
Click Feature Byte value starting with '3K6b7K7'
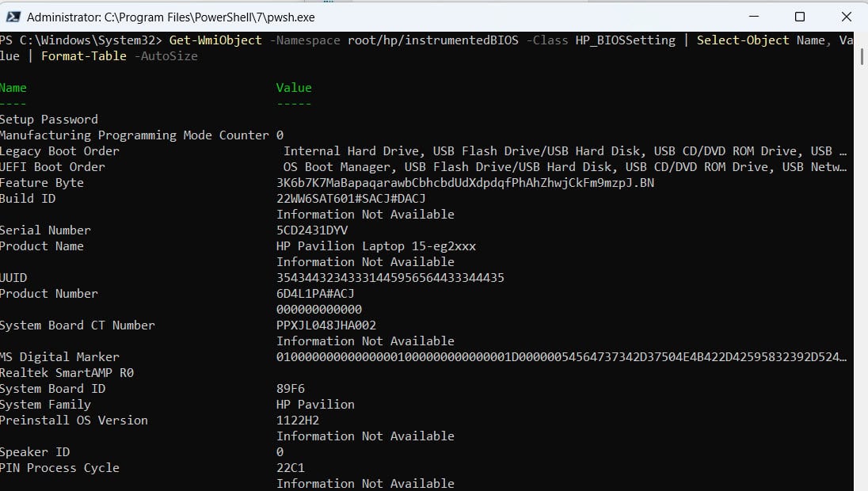point(465,183)
